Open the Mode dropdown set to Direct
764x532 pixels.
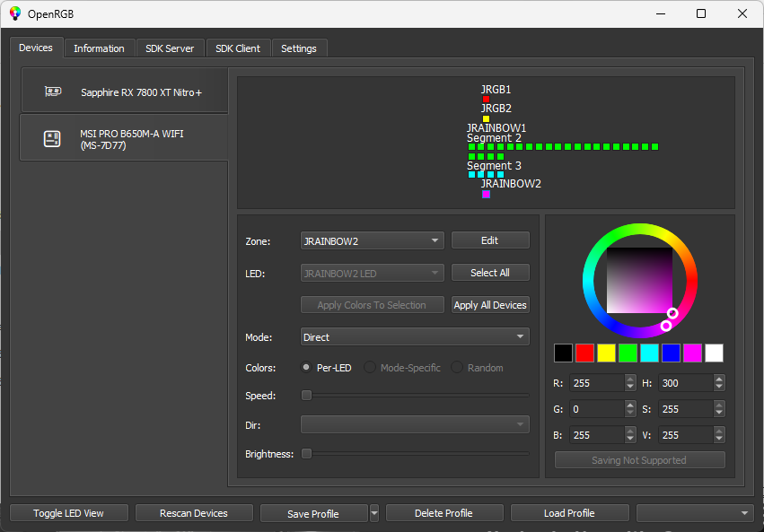coord(415,336)
